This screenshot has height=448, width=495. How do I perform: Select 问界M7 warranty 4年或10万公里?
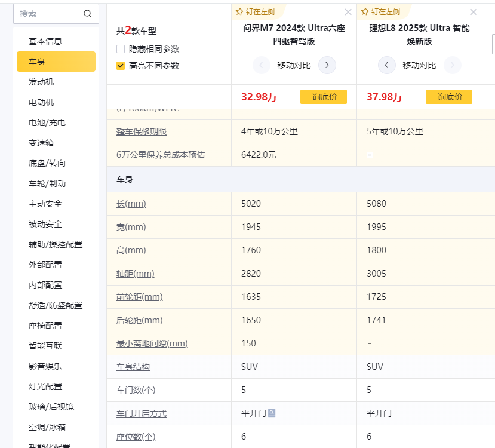click(x=269, y=131)
